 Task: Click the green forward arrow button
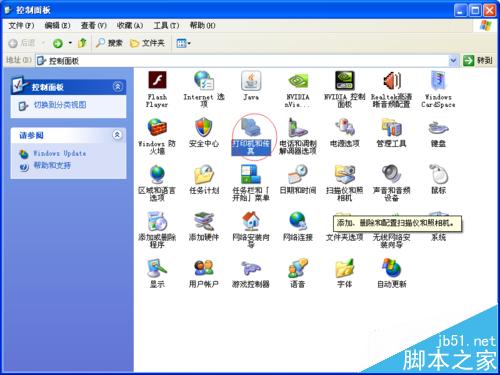pyautogui.click(x=58, y=43)
